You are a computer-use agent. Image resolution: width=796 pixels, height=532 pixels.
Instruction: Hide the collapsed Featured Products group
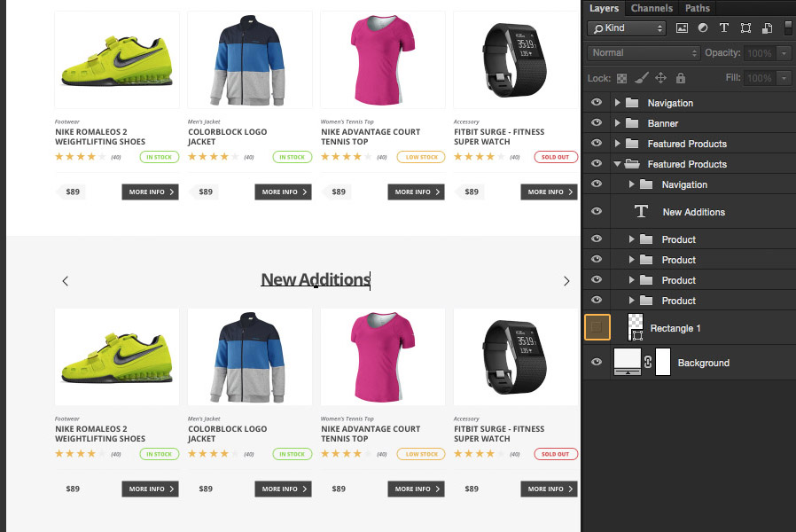(x=597, y=143)
